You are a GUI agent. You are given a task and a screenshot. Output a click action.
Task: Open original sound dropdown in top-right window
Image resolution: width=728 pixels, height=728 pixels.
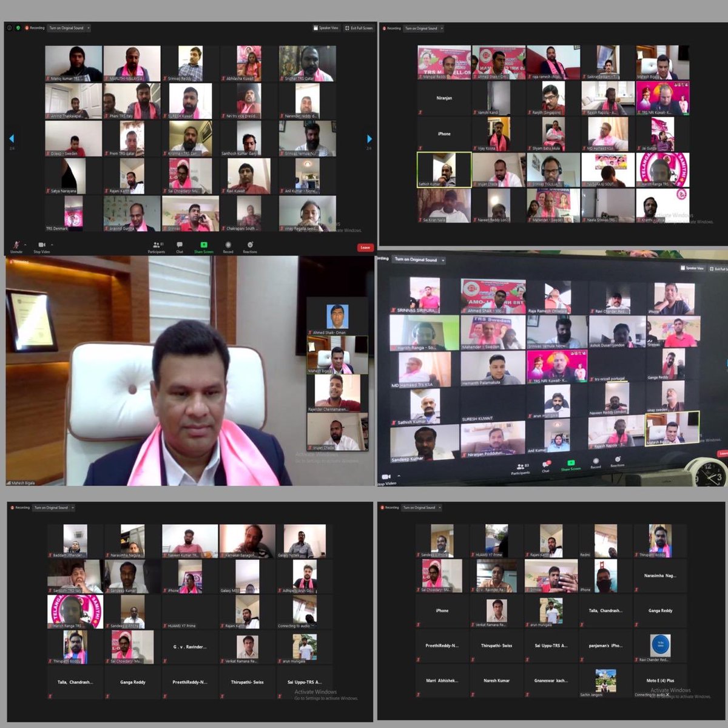point(442,29)
